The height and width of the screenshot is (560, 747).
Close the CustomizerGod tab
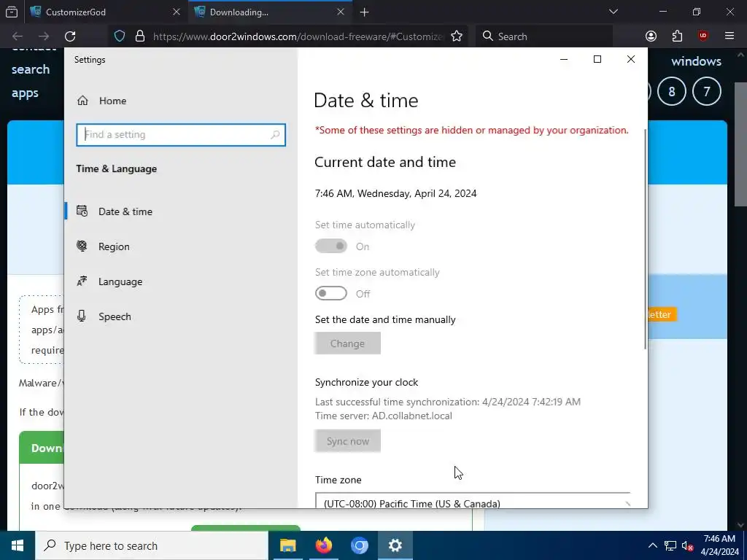[x=177, y=12]
